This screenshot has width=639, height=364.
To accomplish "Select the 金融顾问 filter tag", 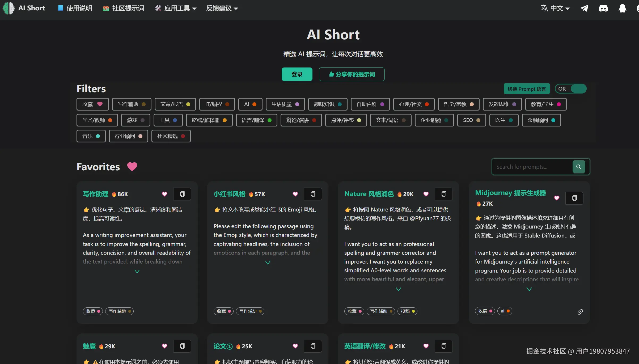I will pyautogui.click(x=541, y=120).
